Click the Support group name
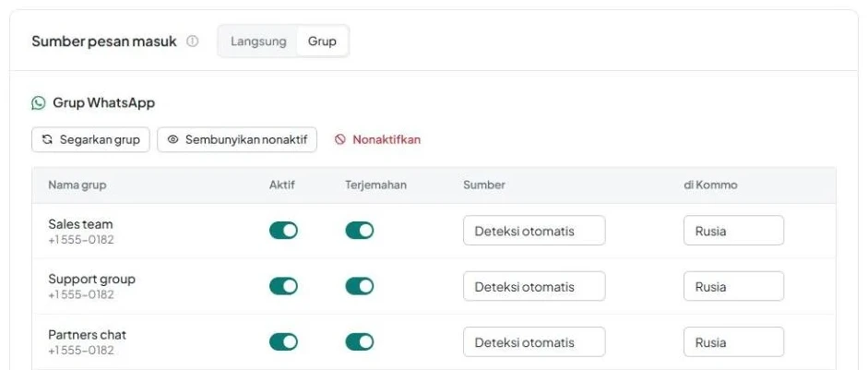 pos(91,280)
